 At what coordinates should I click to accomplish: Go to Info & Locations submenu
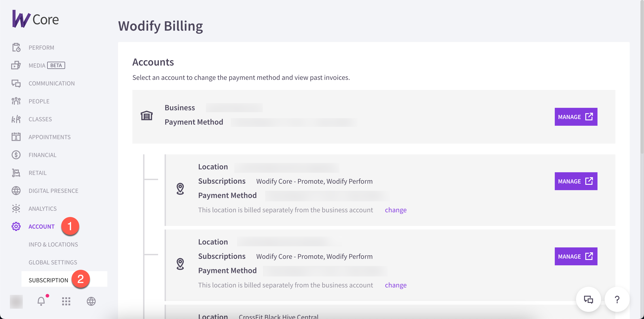pyautogui.click(x=53, y=244)
